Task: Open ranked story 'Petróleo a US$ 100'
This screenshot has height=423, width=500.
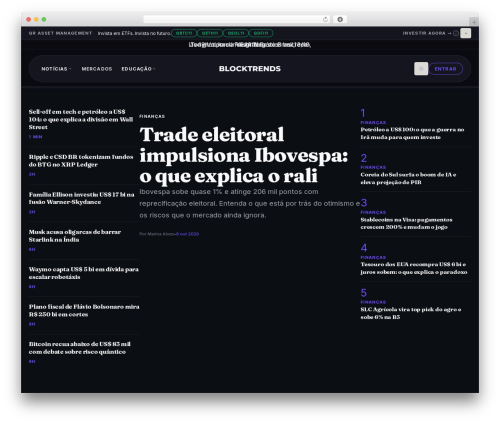Action: (412, 133)
